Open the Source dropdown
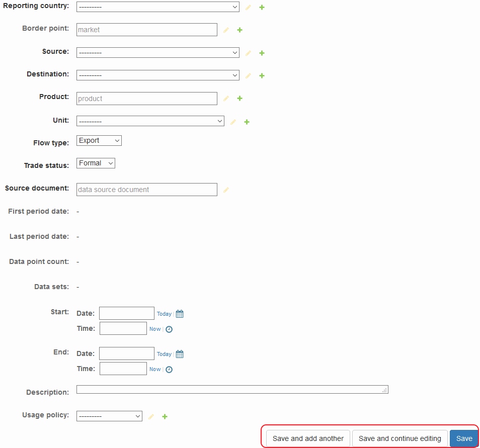480x448 pixels. pos(158,52)
